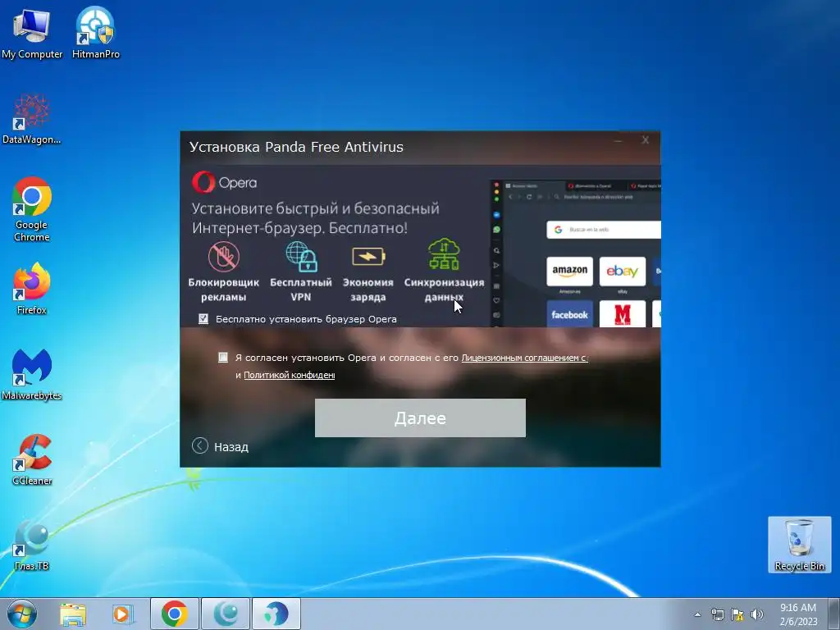Launch HitmanPro from desktop
This screenshot has width=840, height=630.
point(95,33)
